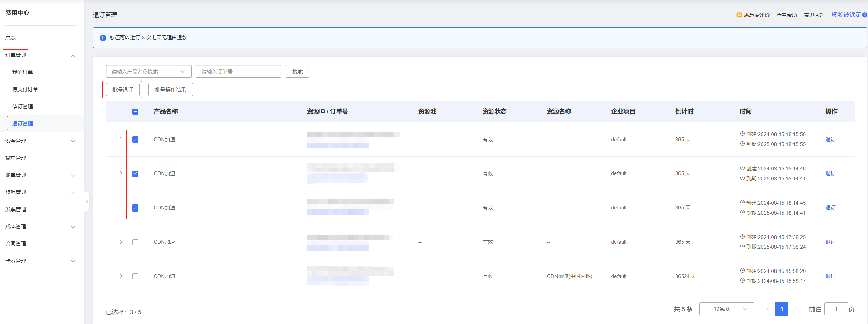
Task: Open 撤单管理 in the sidebar
Action: [16, 158]
